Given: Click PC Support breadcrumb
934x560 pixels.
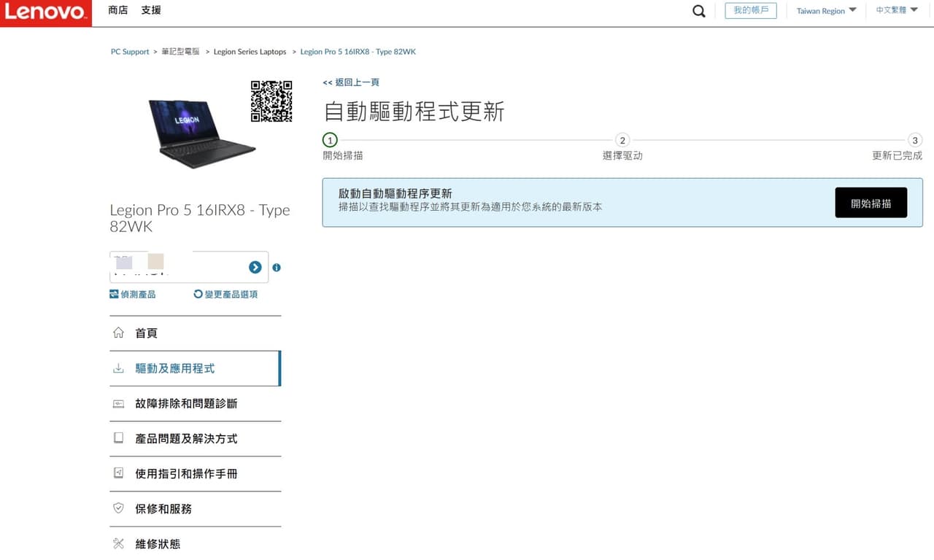Looking at the screenshot, I should click(130, 52).
